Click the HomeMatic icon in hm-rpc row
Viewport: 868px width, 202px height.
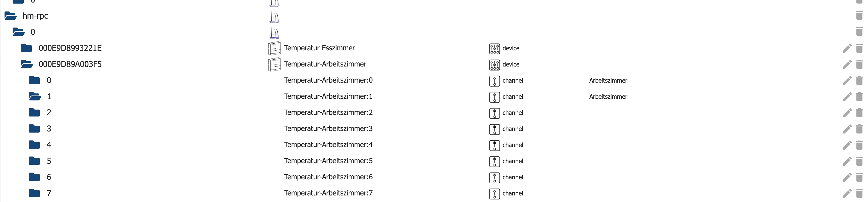point(274,16)
